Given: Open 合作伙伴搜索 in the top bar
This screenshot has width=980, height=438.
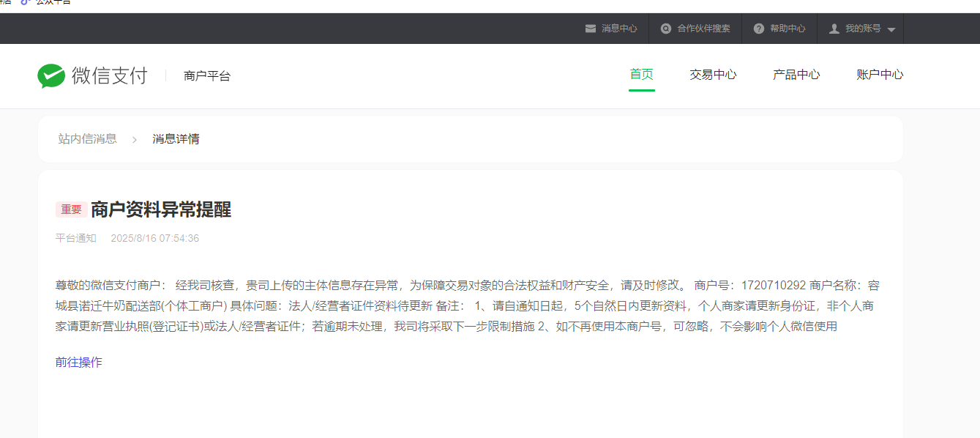Looking at the screenshot, I should (703, 29).
